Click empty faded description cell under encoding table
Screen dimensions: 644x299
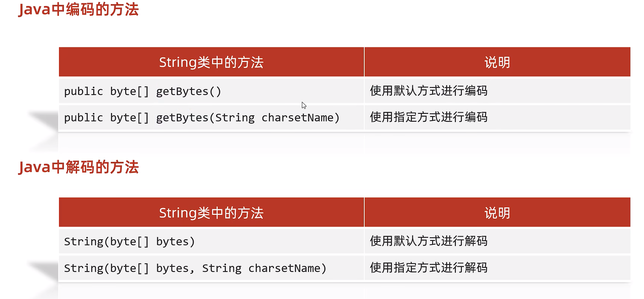[497, 143]
